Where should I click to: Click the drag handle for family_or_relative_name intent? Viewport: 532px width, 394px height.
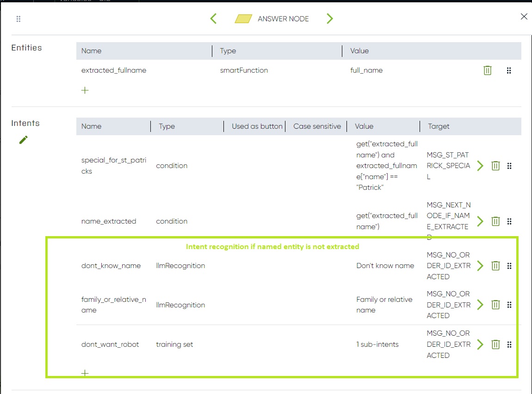click(509, 305)
